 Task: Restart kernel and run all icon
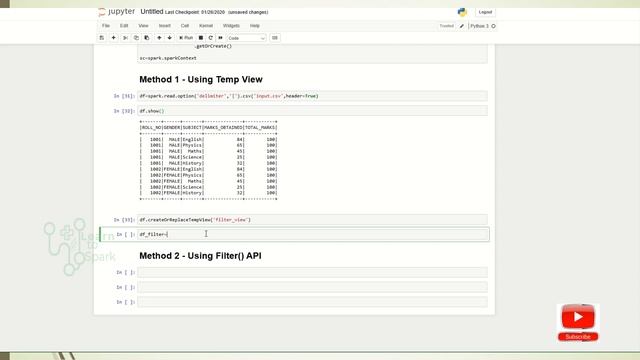tap(220, 38)
